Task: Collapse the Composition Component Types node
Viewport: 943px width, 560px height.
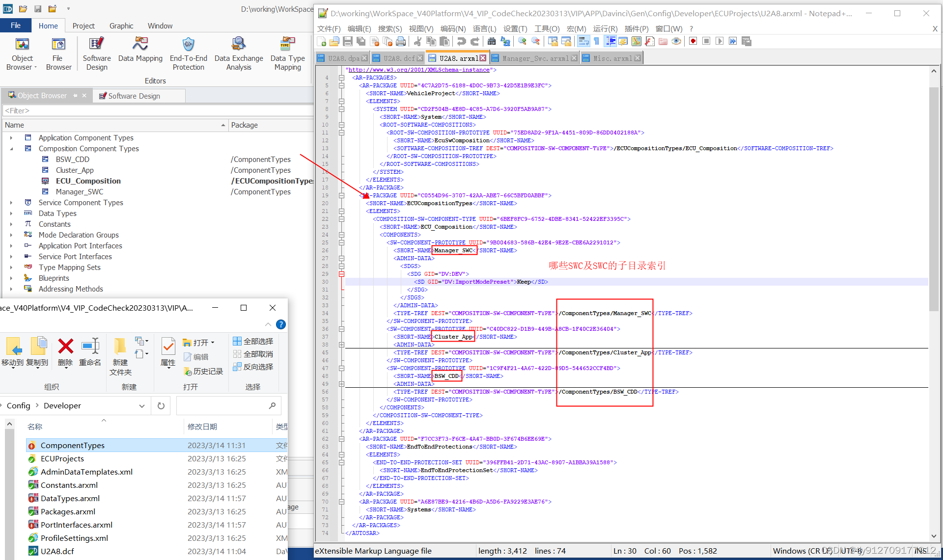Action: [12, 148]
